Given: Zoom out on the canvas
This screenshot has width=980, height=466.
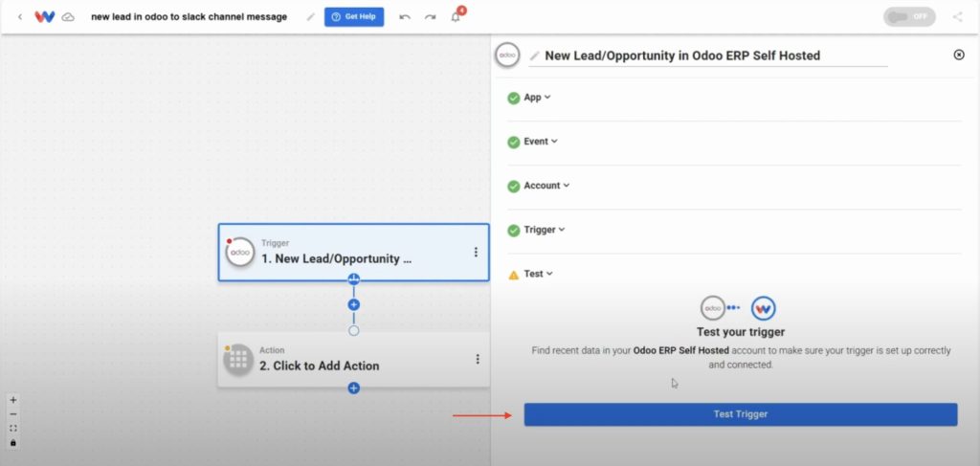Looking at the screenshot, I should [x=13, y=414].
